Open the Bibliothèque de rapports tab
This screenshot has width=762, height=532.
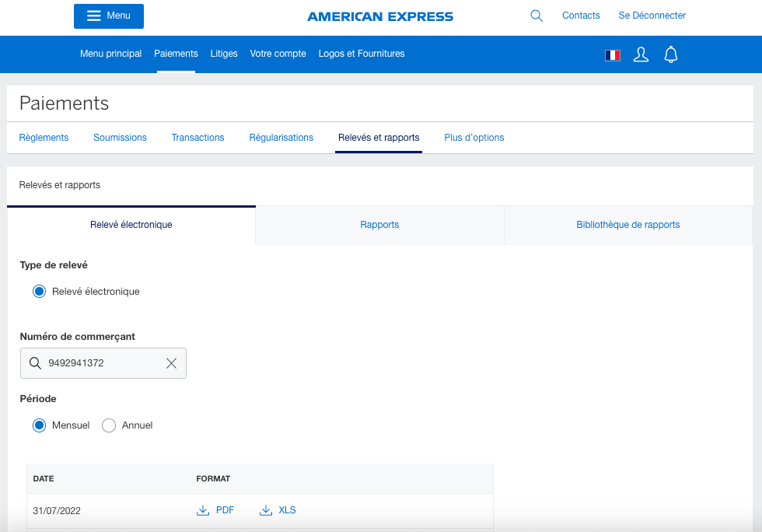pos(627,224)
